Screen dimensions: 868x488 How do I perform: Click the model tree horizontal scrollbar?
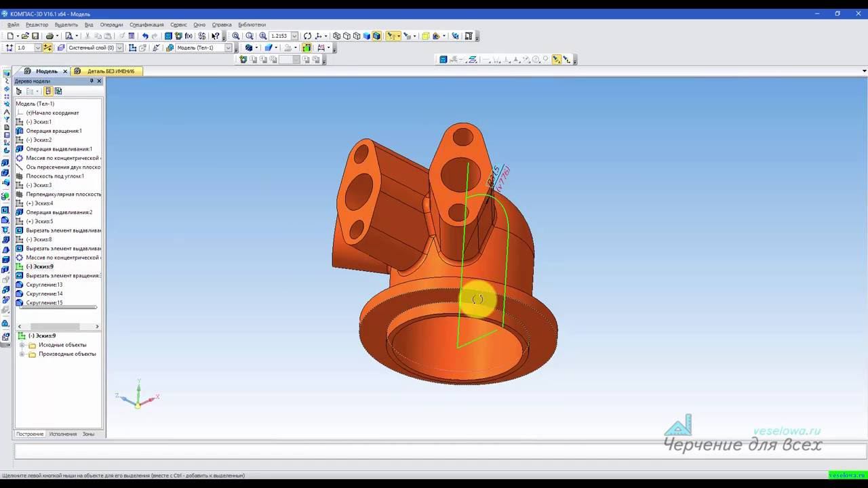58,327
